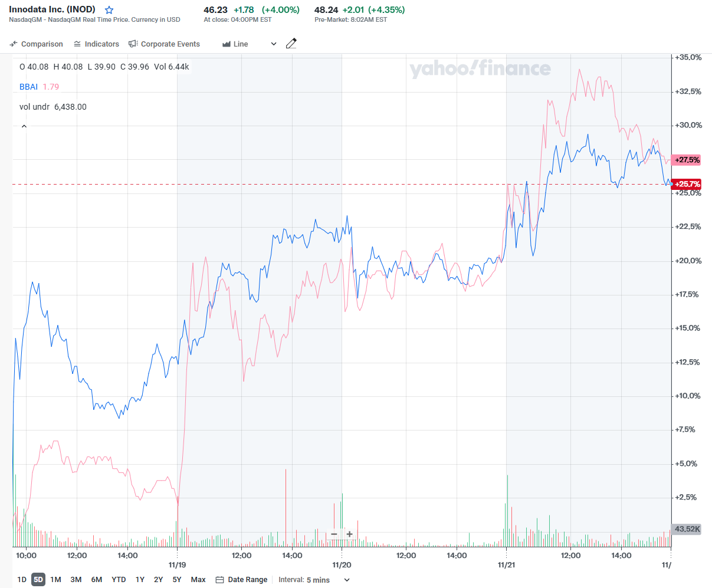Click the close price 46.23
Image resolution: width=712 pixels, height=588 pixels.
click(215, 10)
